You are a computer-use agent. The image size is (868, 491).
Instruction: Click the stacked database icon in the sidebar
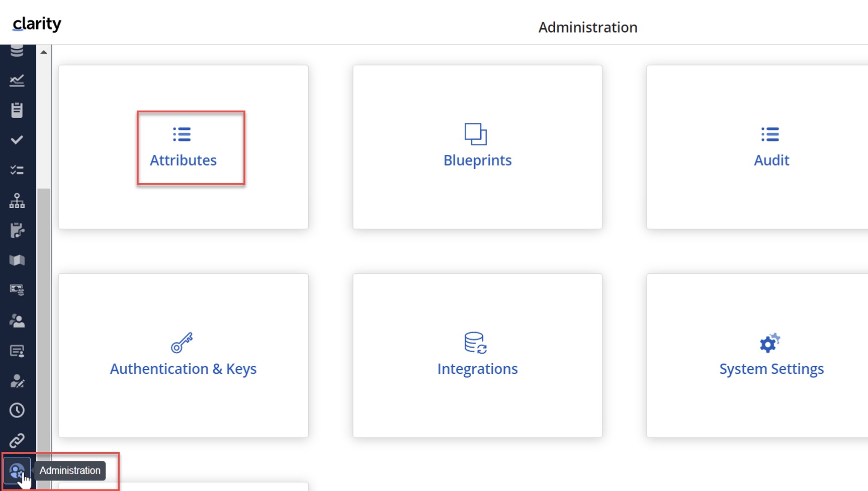click(x=17, y=51)
